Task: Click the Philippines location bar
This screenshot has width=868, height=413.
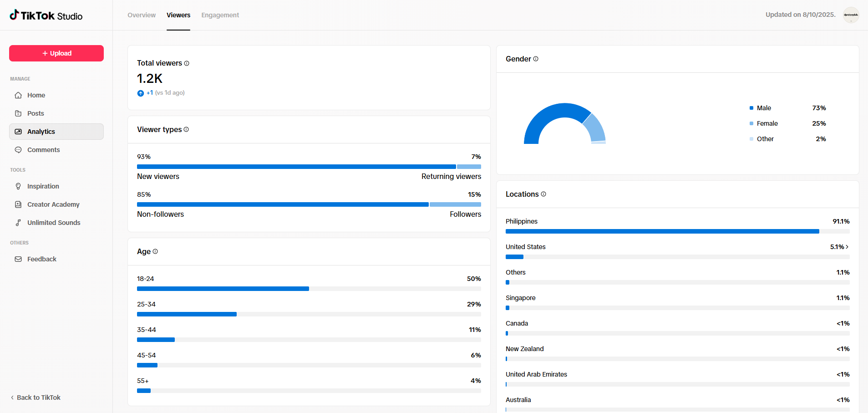Action: pyautogui.click(x=662, y=231)
